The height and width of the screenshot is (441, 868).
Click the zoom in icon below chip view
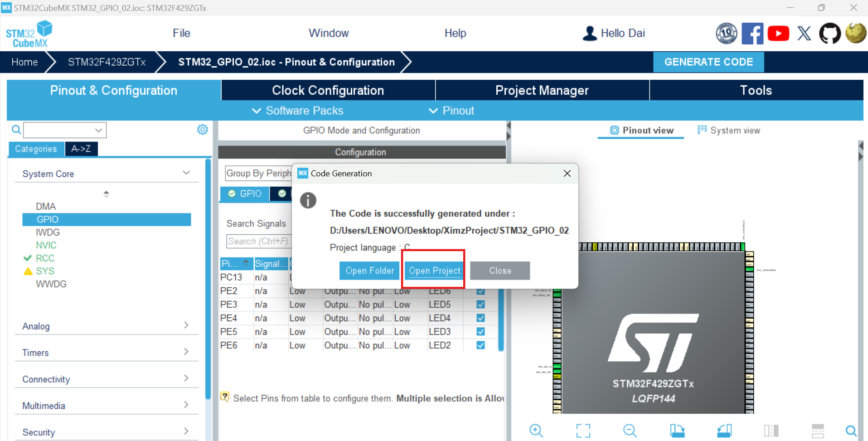coord(536,431)
